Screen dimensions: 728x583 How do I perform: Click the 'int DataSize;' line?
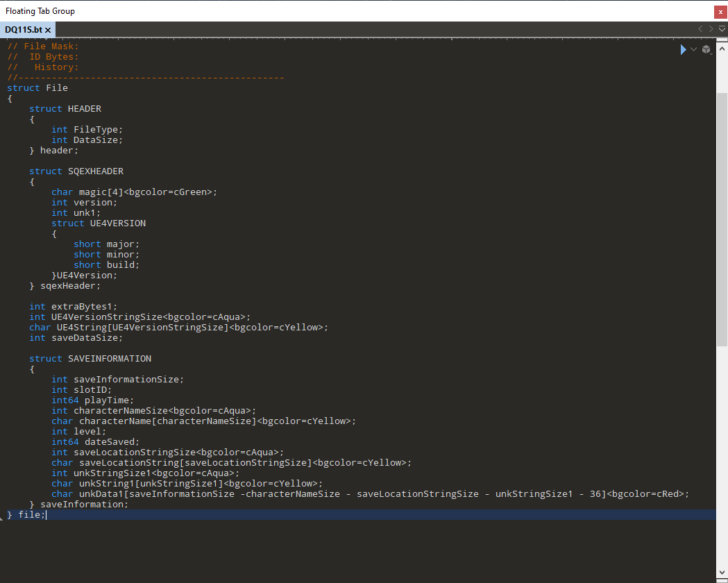87,140
